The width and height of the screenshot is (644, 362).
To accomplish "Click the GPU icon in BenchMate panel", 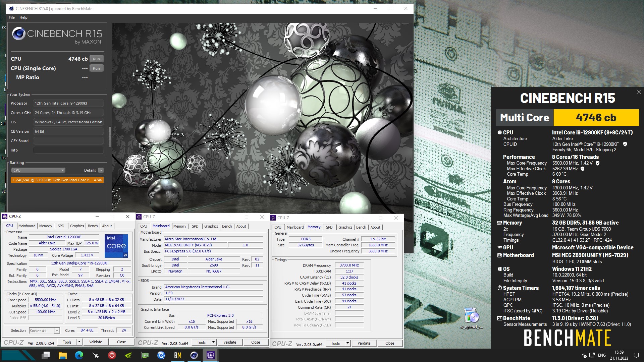I will click(499, 247).
